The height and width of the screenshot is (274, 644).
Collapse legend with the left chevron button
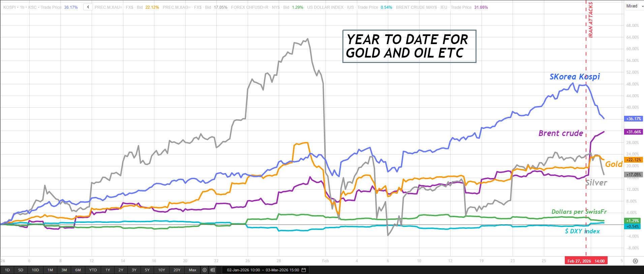click(x=88, y=7)
